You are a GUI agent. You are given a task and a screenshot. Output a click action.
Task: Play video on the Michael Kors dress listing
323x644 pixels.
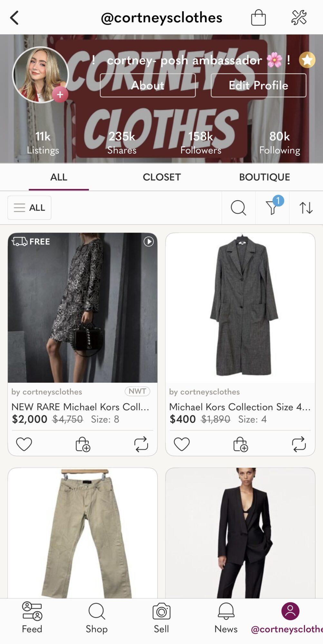[148, 241]
